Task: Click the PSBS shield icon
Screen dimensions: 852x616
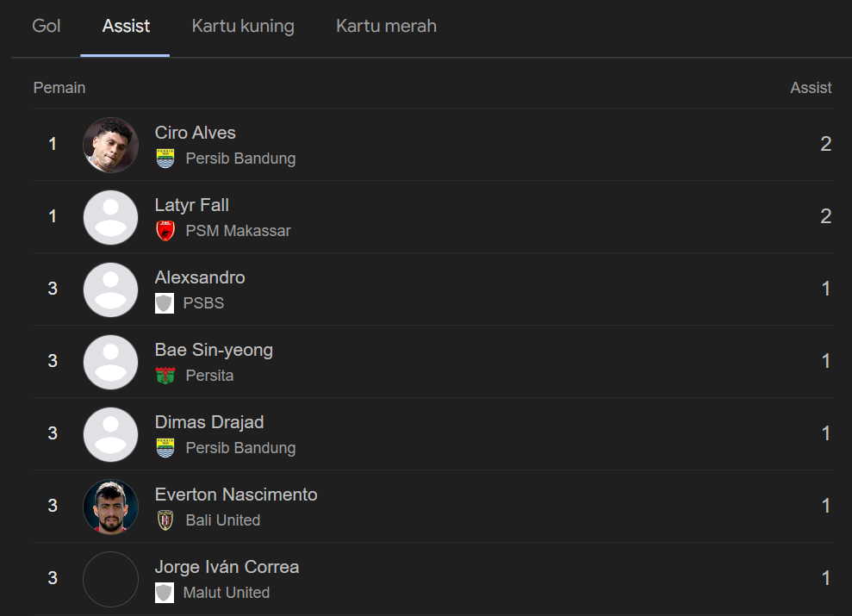Action: (164, 303)
